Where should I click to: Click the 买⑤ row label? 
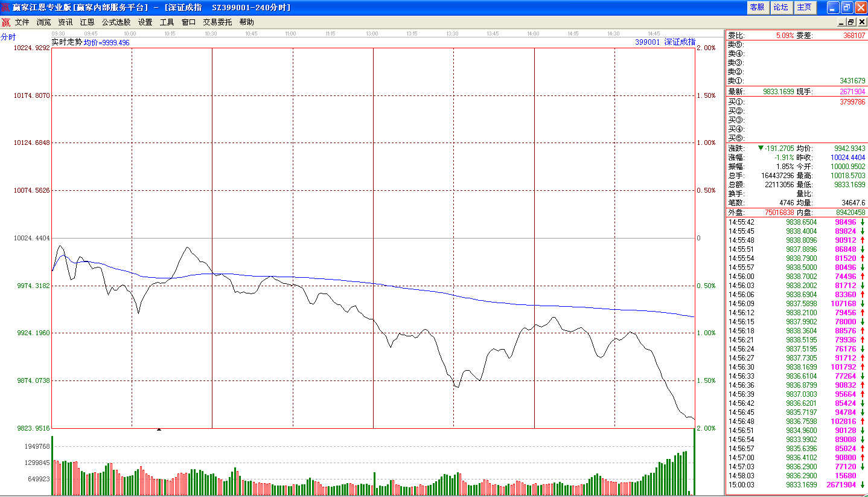click(x=736, y=138)
